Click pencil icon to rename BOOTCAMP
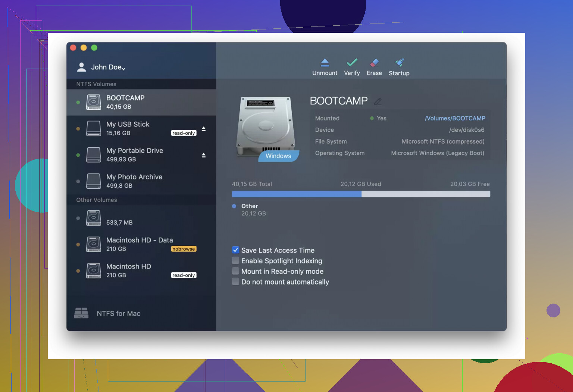573x392 pixels. [x=378, y=101]
